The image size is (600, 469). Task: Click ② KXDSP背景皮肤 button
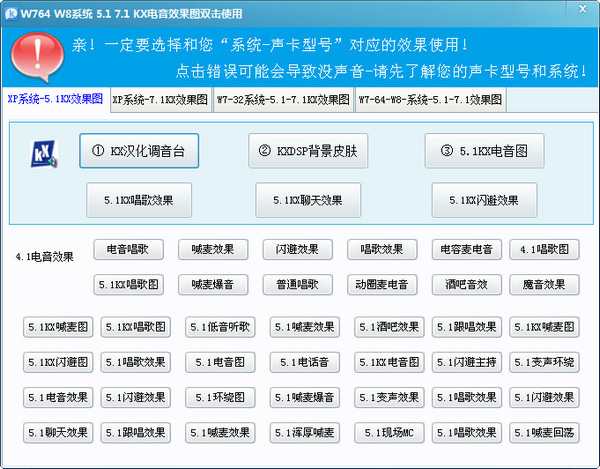(308, 151)
